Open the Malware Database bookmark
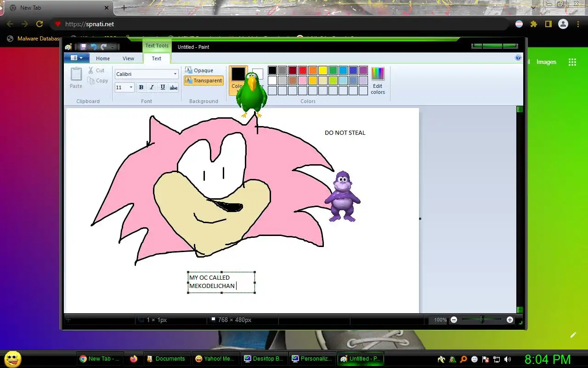The width and height of the screenshot is (588, 368). pos(34,39)
